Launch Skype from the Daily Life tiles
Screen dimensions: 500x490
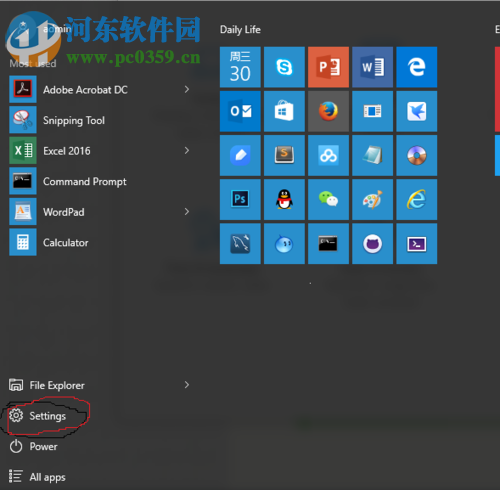pos(284,67)
